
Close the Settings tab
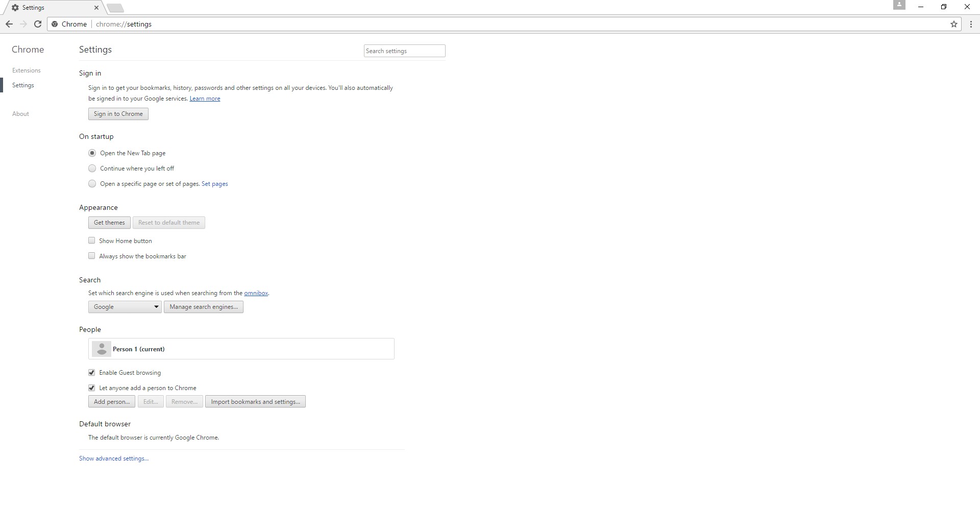(96, 8)
